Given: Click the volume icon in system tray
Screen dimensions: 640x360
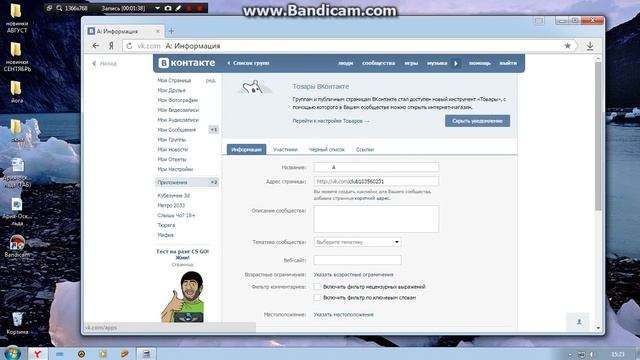Looking at the screenshot, I should [x=592, y=354].
